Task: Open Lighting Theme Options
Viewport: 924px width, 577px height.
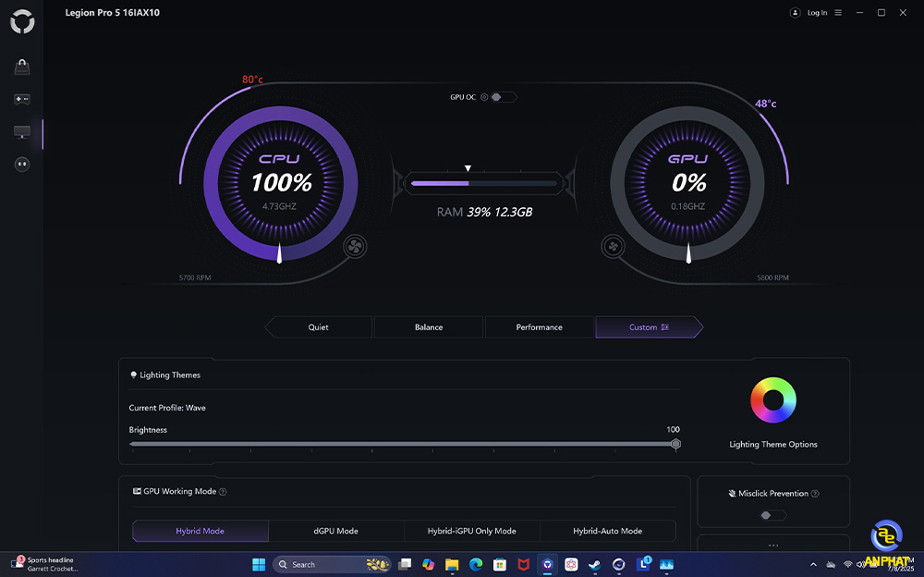Action: [x=773, y=444]
